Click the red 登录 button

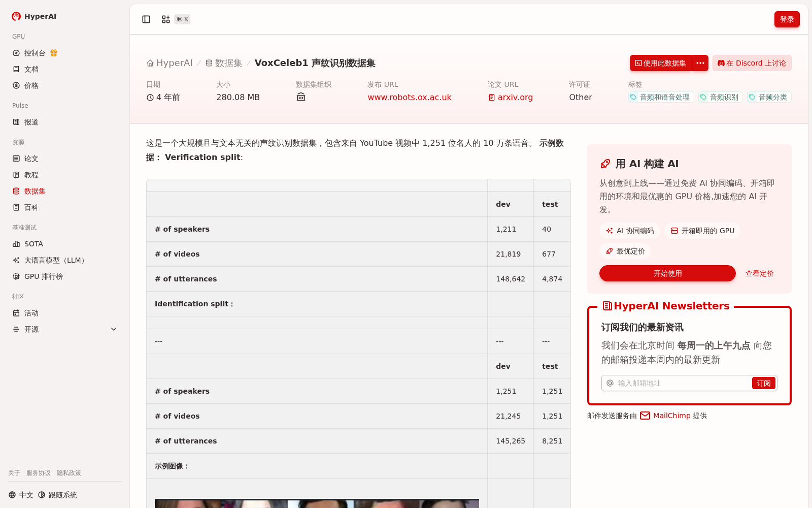[787, 19]
